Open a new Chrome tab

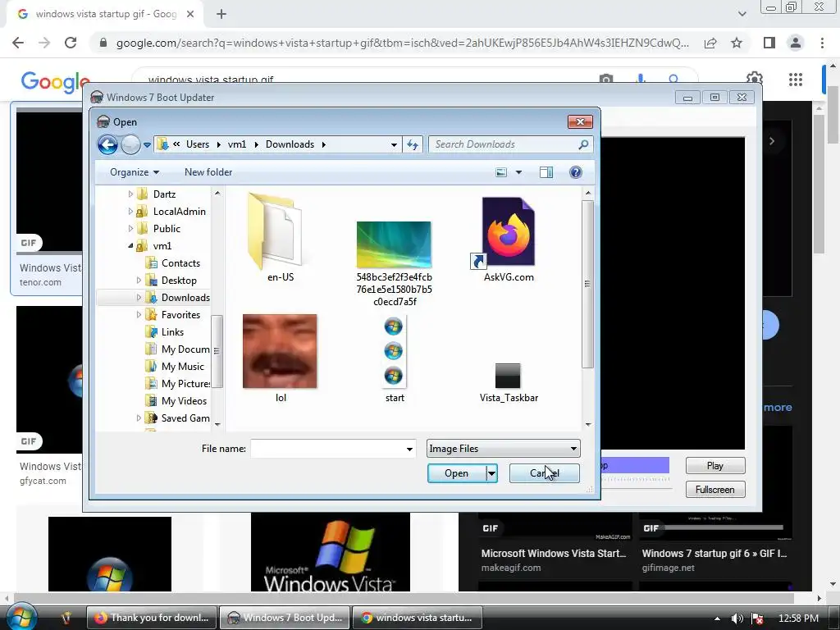[x=221, y=15]
